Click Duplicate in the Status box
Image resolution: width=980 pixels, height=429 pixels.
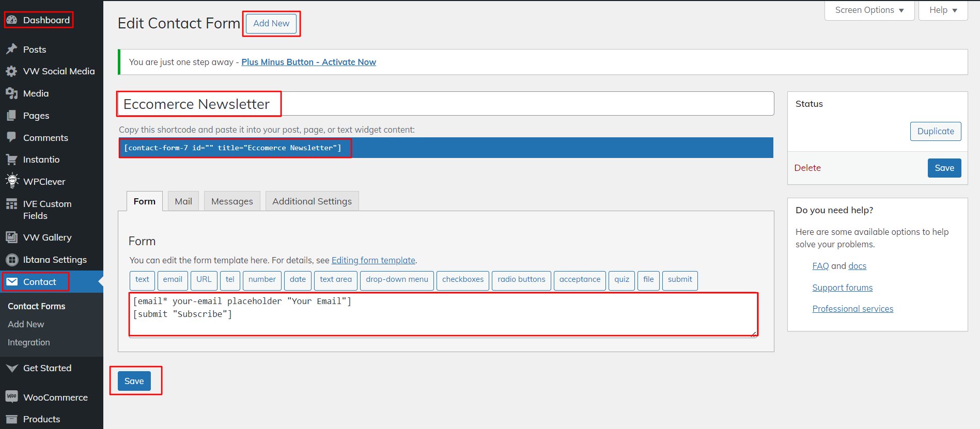(935, 131)
